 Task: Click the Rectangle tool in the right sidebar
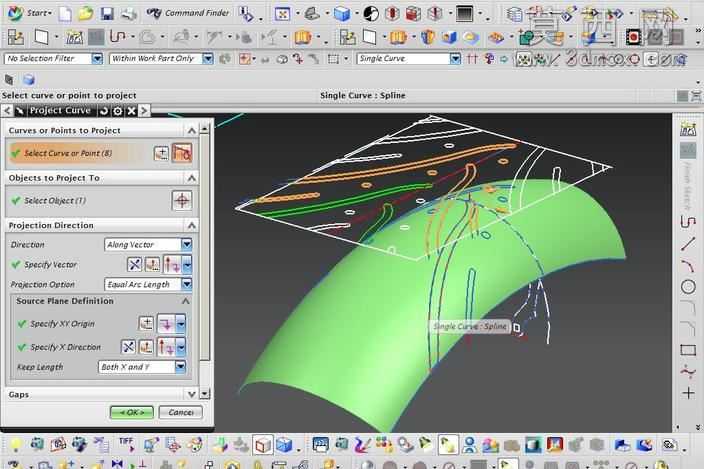[x=688, y=350]
